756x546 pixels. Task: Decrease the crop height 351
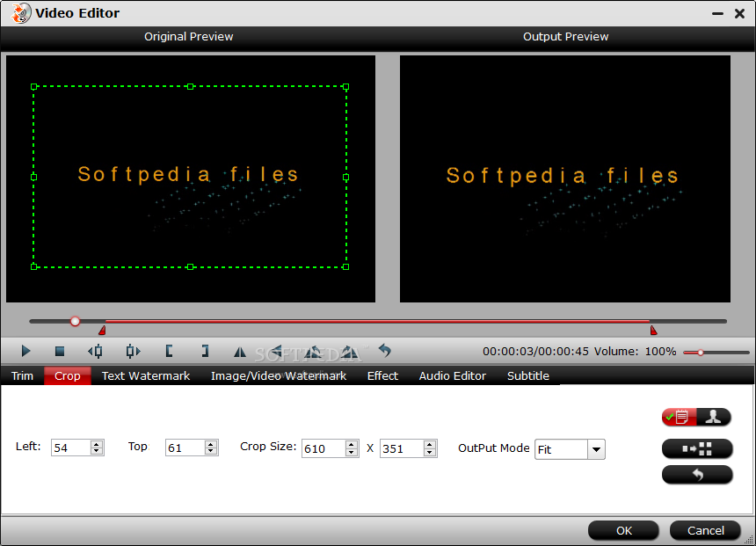[430, 453]
